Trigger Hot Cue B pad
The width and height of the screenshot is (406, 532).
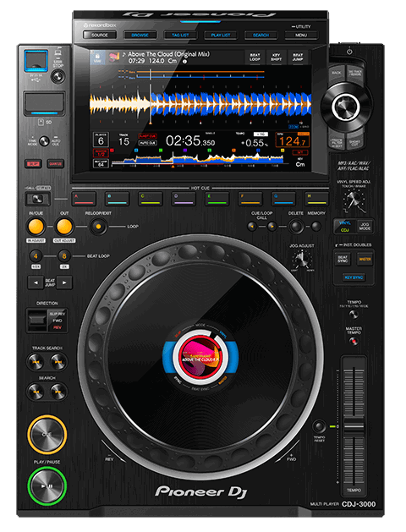click(x=117, y=199)
